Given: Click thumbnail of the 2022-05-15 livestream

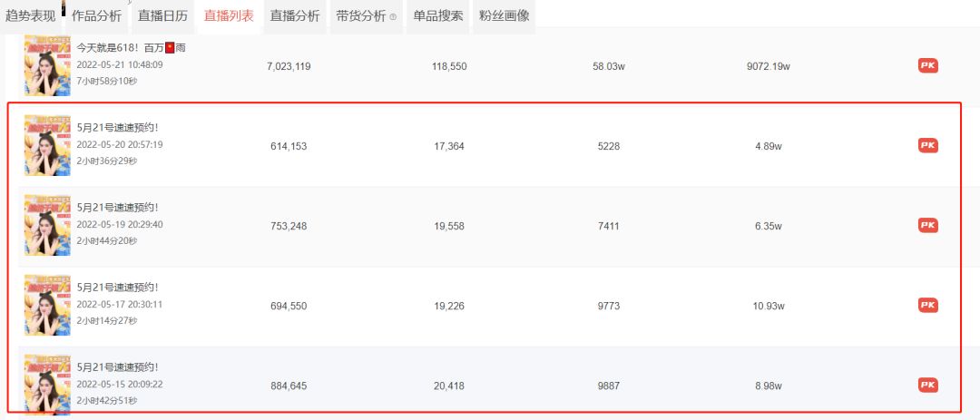Looking at the screenshot, I should click(47, 385).
